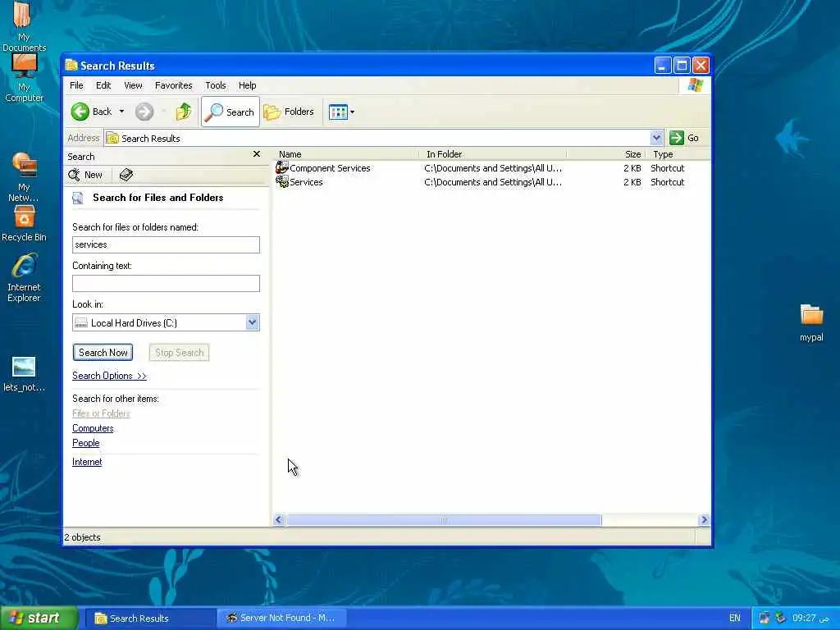Open the Tools menu
Viewport: 840px width, 630px height.
(x=216, y=85)
